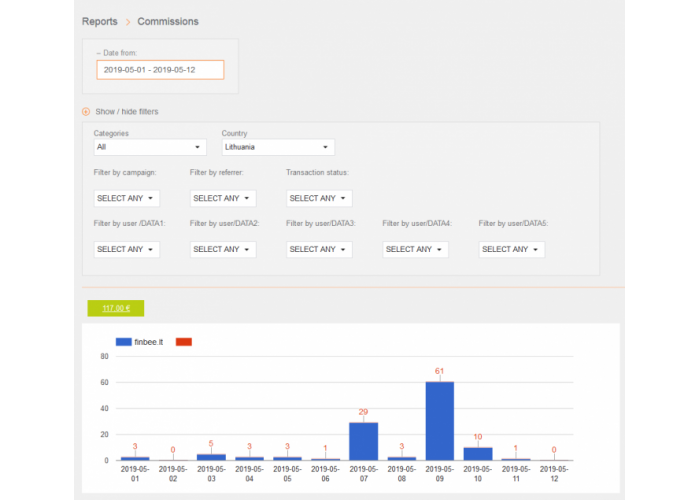Screen dimensions: 700x500
Task: Click the 2019-05-03 bar with value 5
Action: pyautogui.click(x=211, y=457)
